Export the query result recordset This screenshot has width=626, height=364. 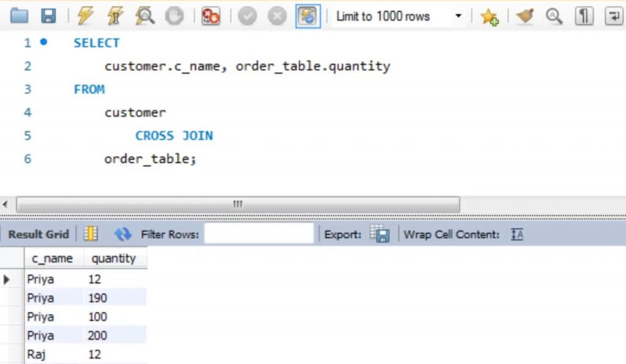click(x=380, y=234)
